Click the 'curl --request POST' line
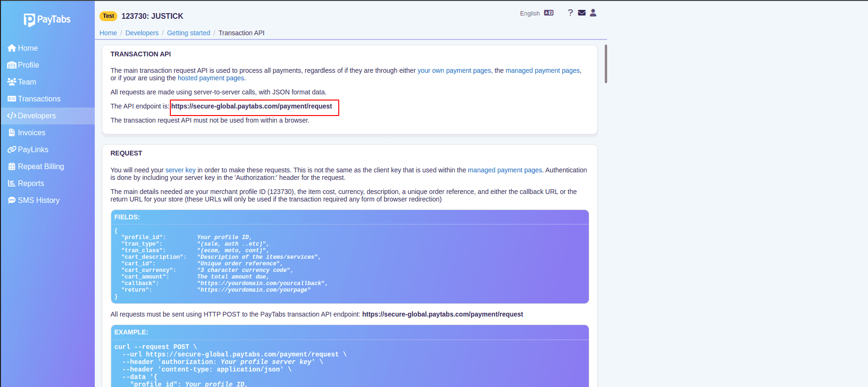 [x=156, y=347]
